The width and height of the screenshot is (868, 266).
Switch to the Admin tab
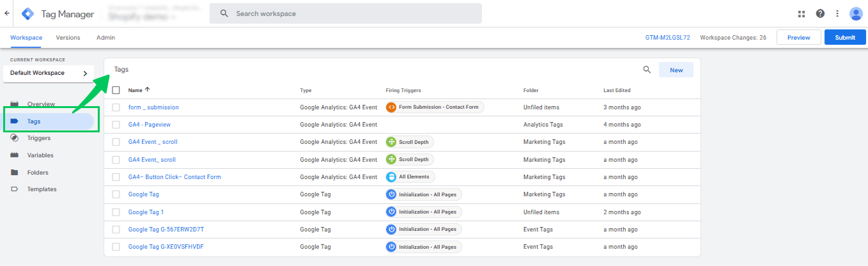tap(106, 38)
